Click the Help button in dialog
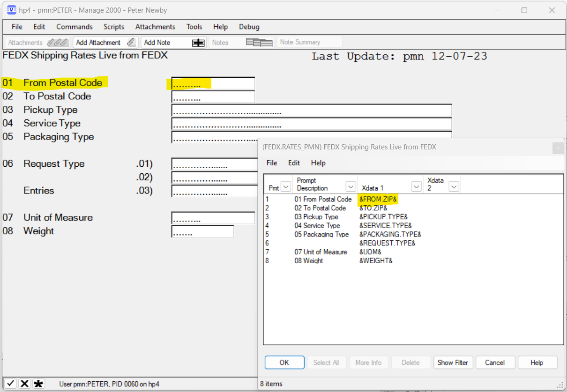This screenshot has width=567, height=392. click(537, 362)
